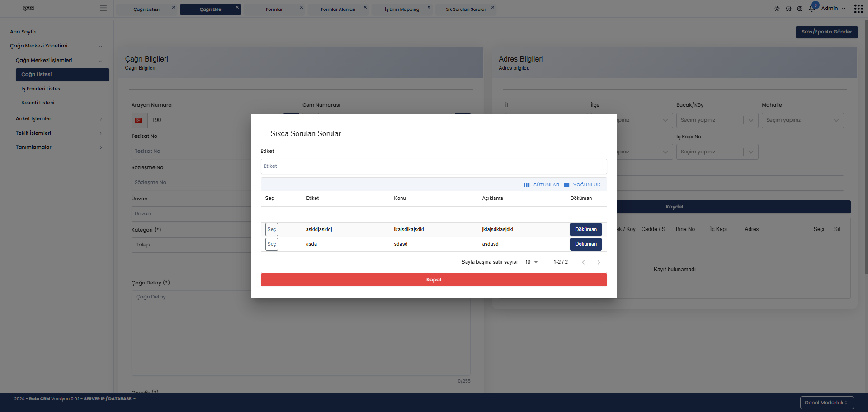Expand Anket İşlemleri menu
The image size is (868, 412).
[x=60, y=118]
